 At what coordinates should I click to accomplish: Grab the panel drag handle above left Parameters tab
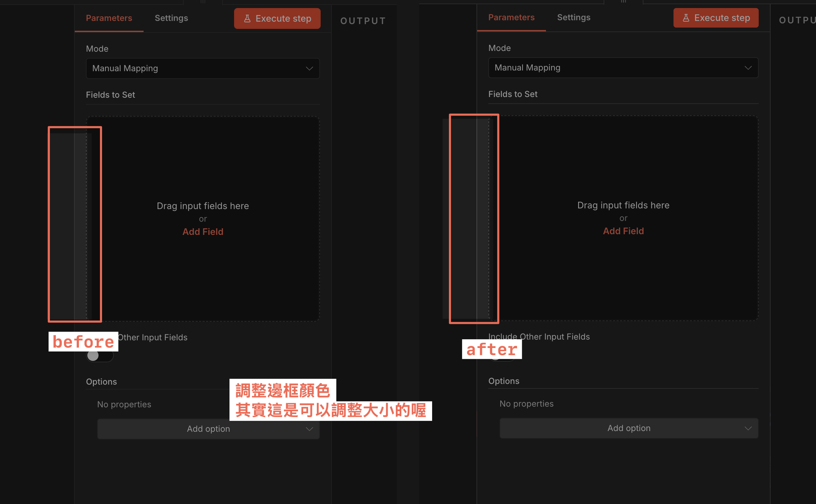click(x=203, y=2)
